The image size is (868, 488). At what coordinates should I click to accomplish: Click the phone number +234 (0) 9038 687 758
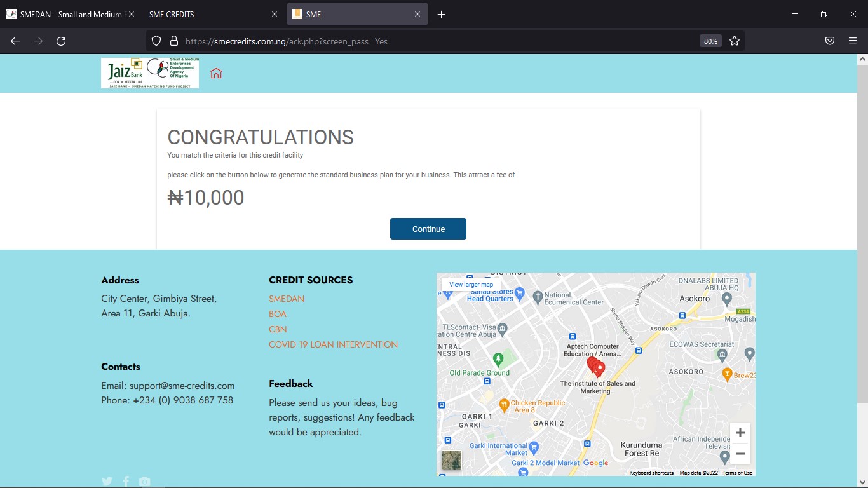tap(183, 400)
